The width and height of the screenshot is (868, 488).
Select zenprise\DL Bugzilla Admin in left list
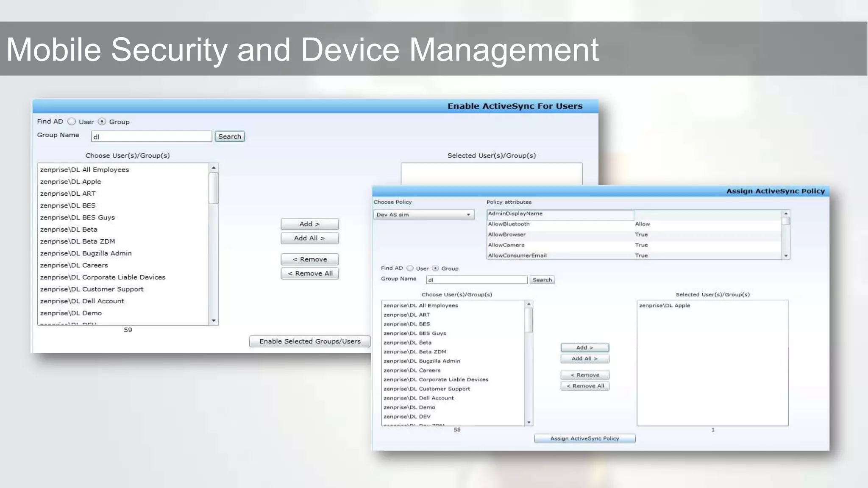(86, 253)
